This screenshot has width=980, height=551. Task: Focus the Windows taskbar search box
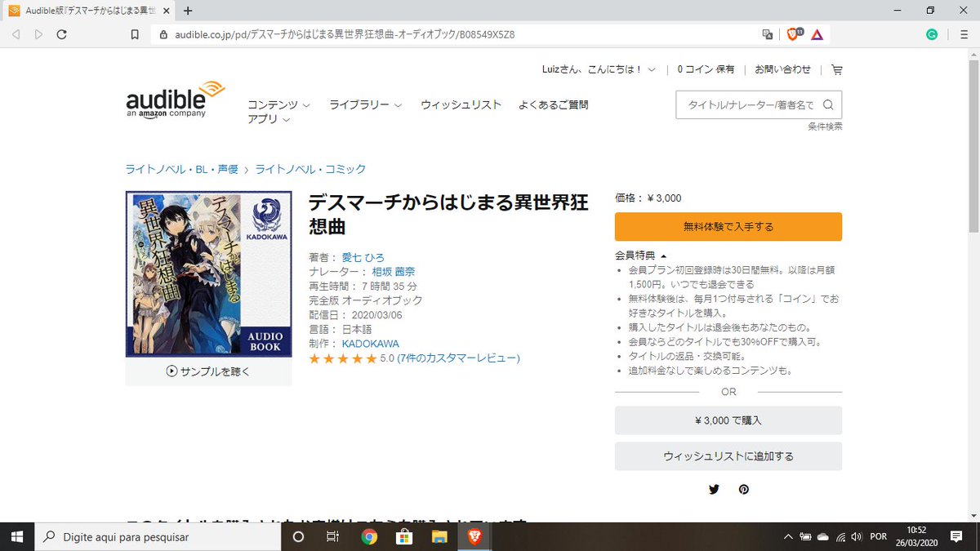(x=157, y=536)
